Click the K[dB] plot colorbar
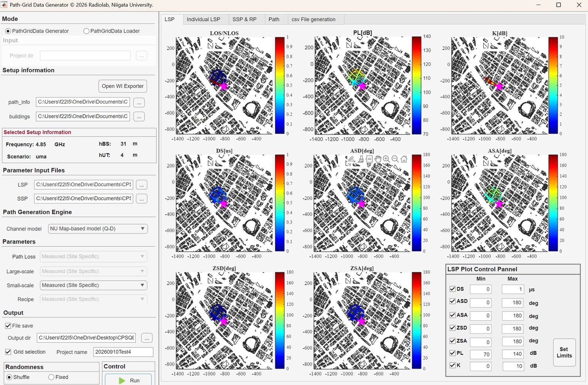The image size is (588, 385). click(553, 85)
